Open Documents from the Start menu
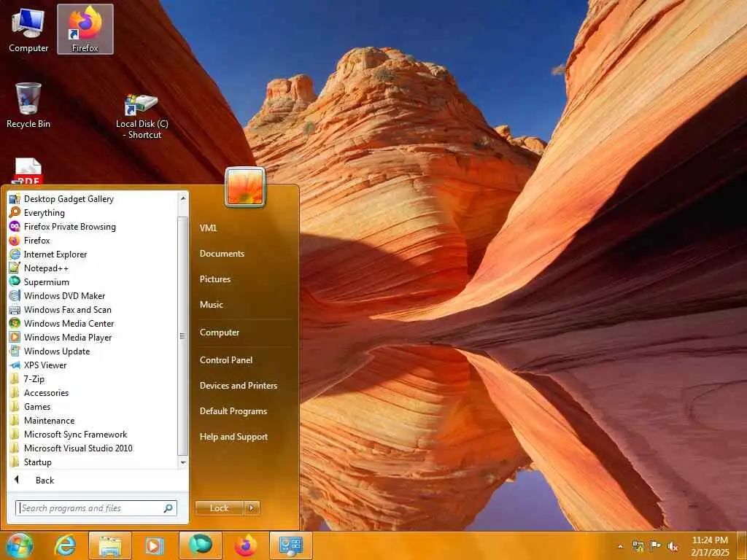Screen dimensions: 747x560 coord(222,254)
